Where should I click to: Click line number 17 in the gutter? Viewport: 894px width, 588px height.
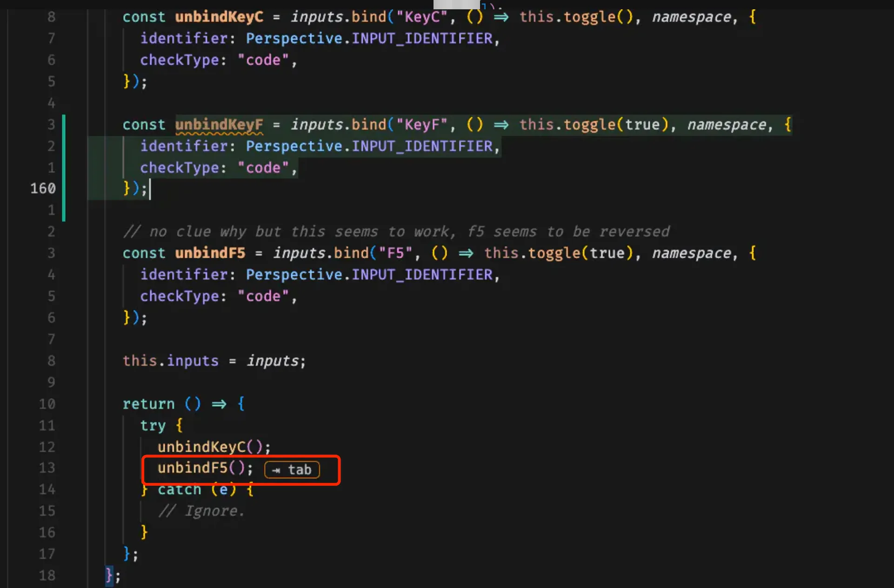[47, 554]
